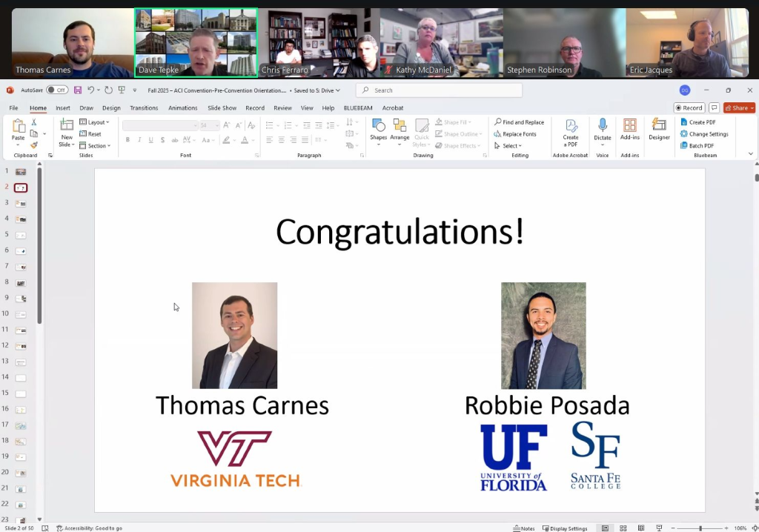Switch to the BLUEBEAM tab

coord(358,108)
